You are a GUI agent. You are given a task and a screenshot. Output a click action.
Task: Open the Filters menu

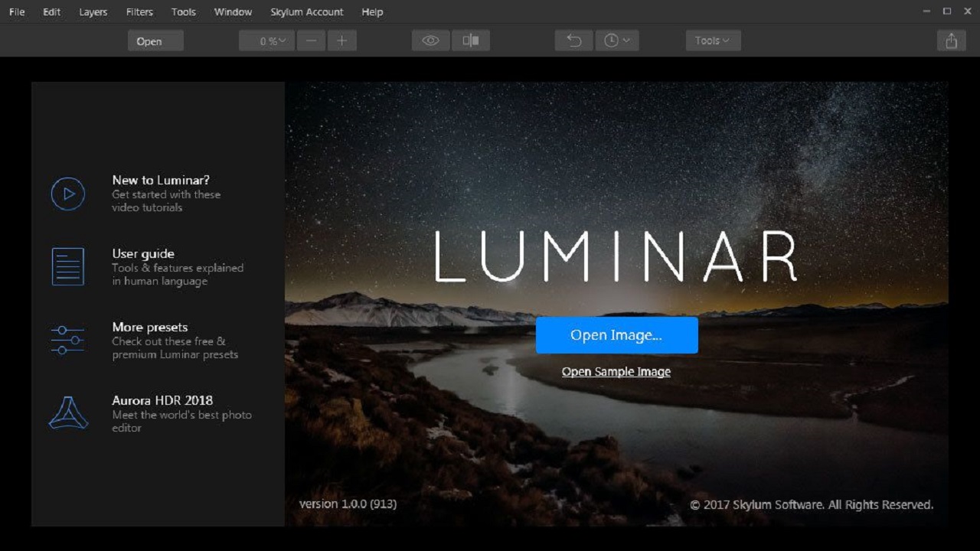[x=139, y=12]
